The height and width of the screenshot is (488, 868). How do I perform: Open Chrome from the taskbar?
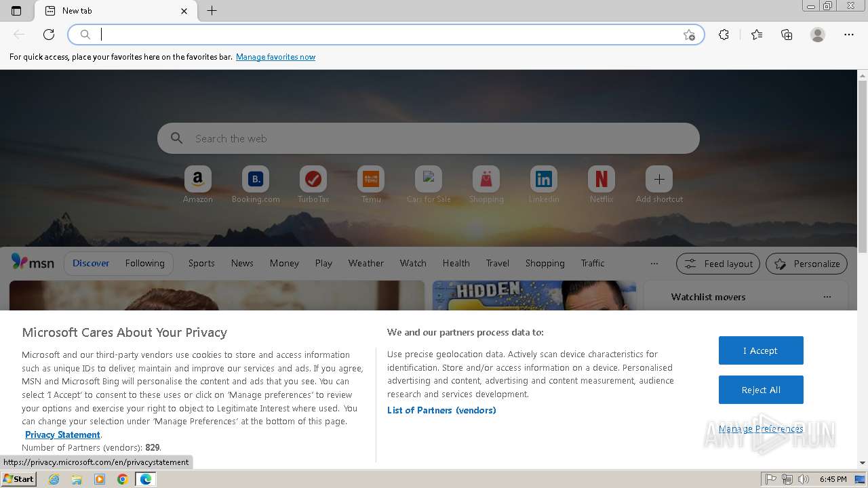click(x=122, y=479)
